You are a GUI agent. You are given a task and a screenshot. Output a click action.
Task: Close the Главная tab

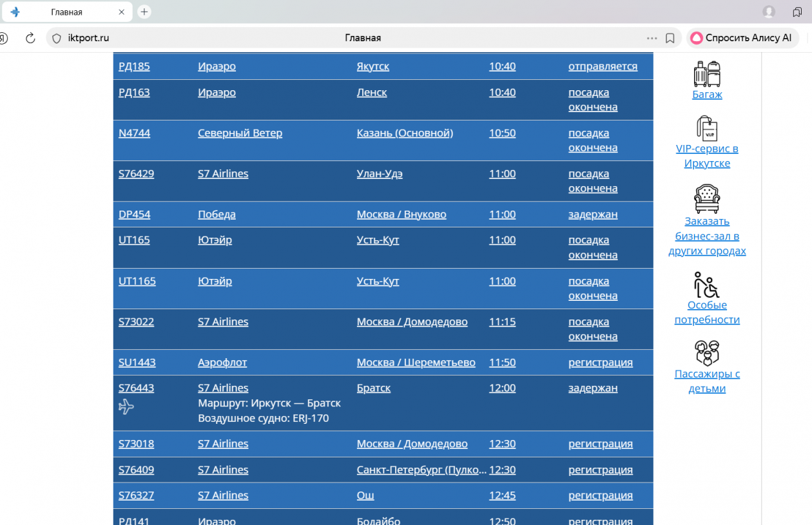click(122, 12)
